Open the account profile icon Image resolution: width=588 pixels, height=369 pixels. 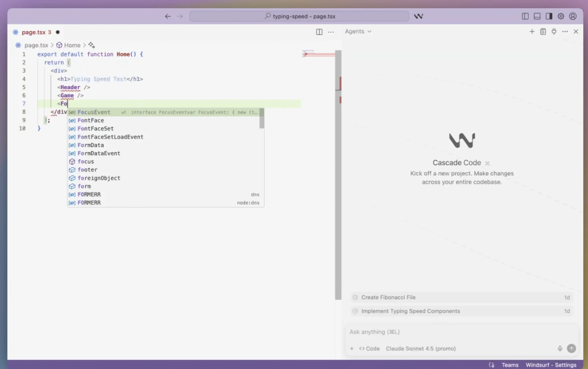[x=573, y=16]
